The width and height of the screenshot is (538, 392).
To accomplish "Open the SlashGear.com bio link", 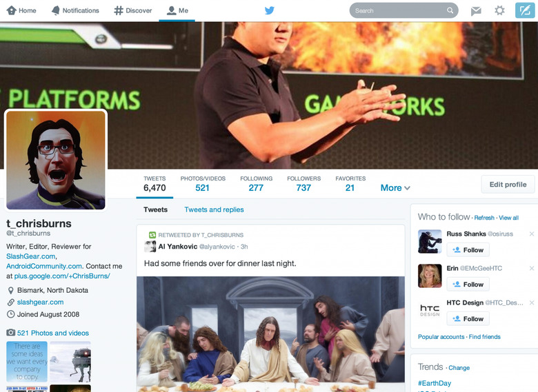I will coord(31,256).
